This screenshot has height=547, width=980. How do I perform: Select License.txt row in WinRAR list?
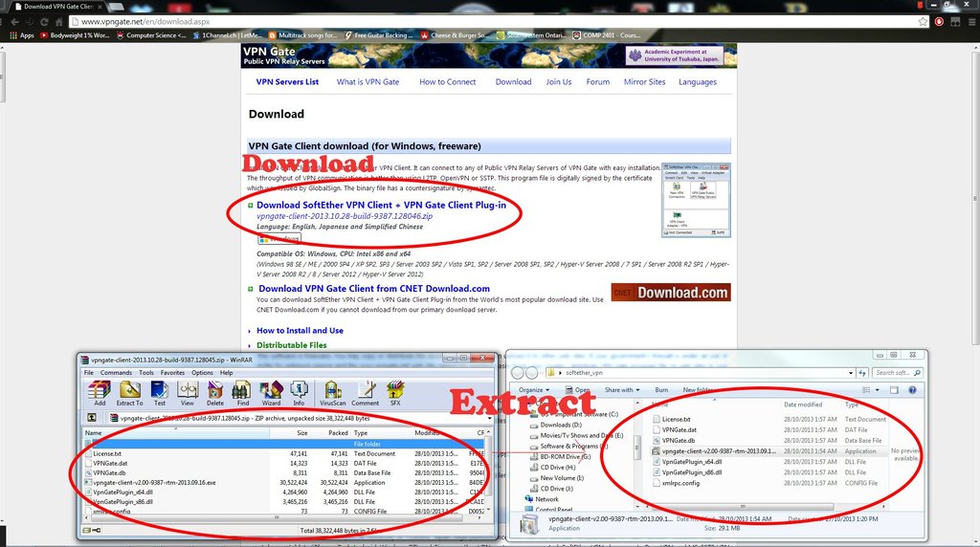[x=284, y=453]
